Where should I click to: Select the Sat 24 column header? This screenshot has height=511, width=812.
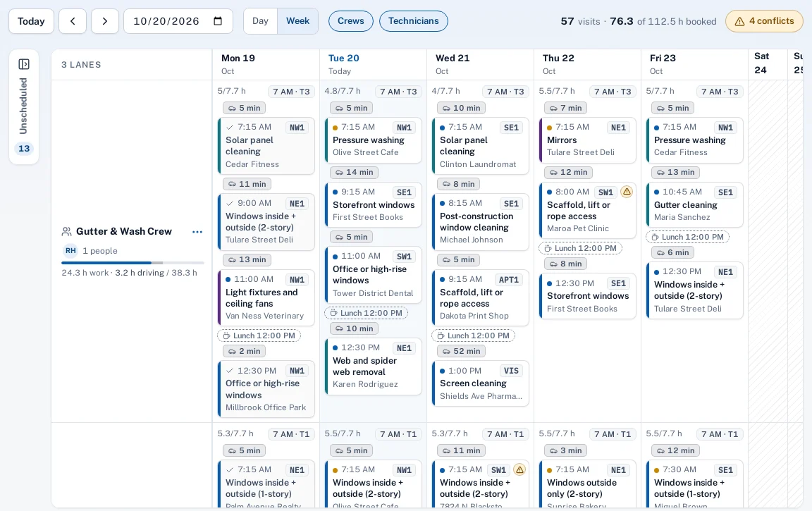pyautogui.click(x=768, y=64)
